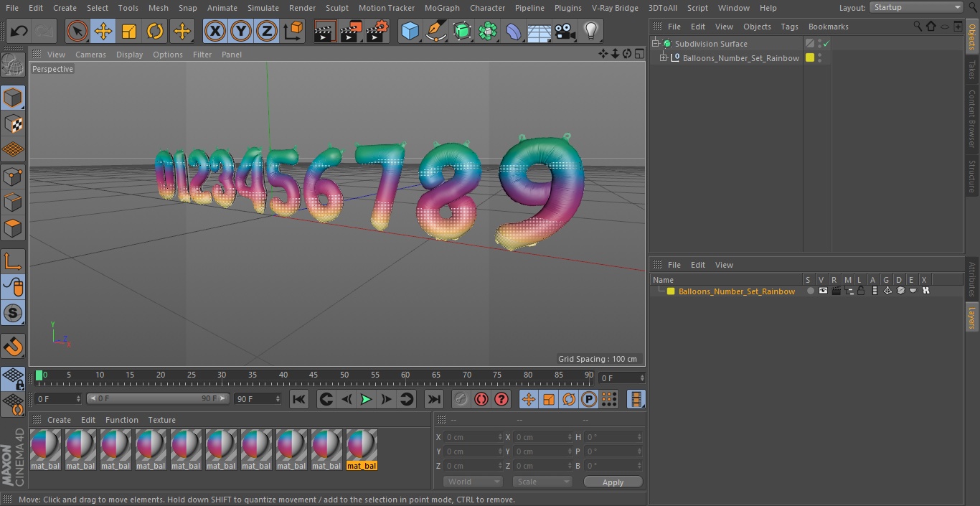
Task: Switch to Edges mode
Action: pos(13,202)
